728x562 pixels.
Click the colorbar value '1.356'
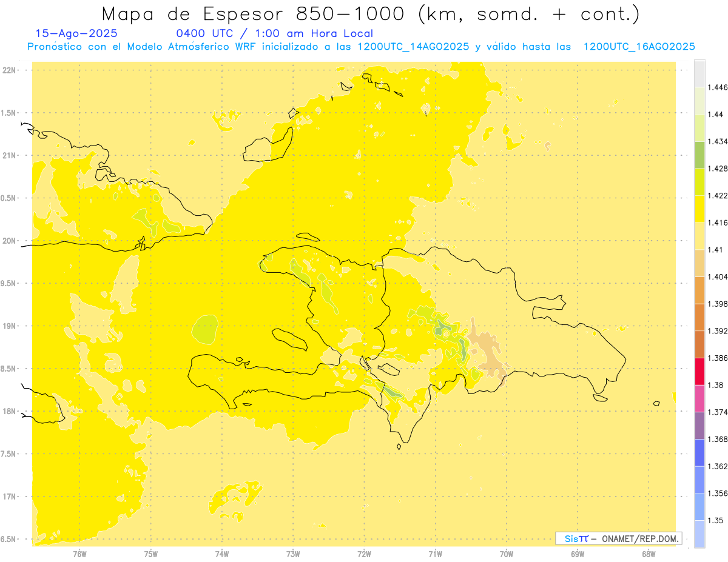click(719, 493)
